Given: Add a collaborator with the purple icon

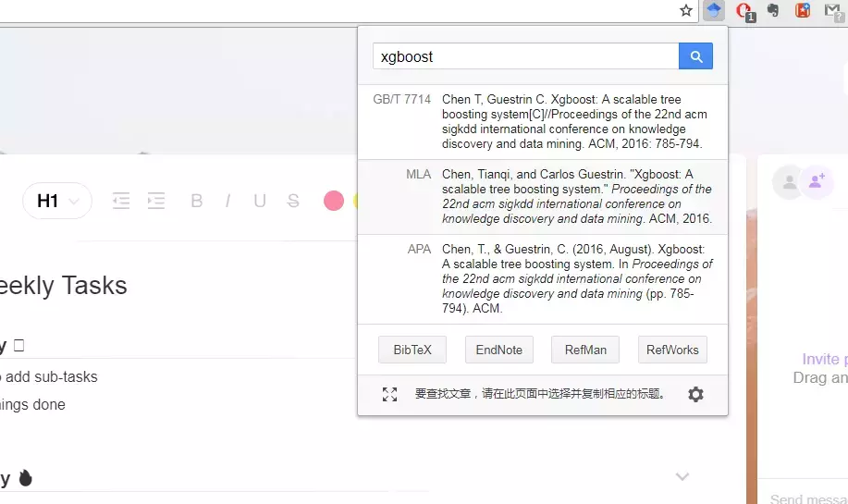Looking at the screenshot, I should click(x=816, y=181).
